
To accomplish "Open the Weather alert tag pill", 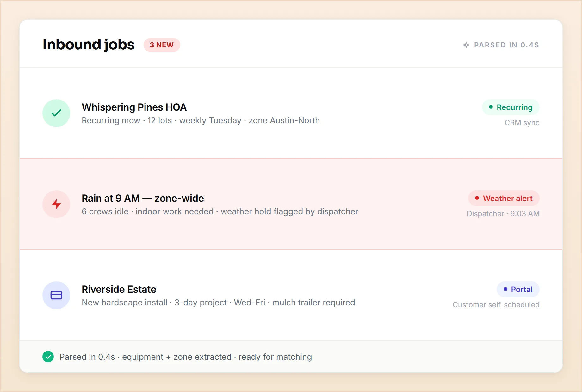I will click(x=504, y=198).
